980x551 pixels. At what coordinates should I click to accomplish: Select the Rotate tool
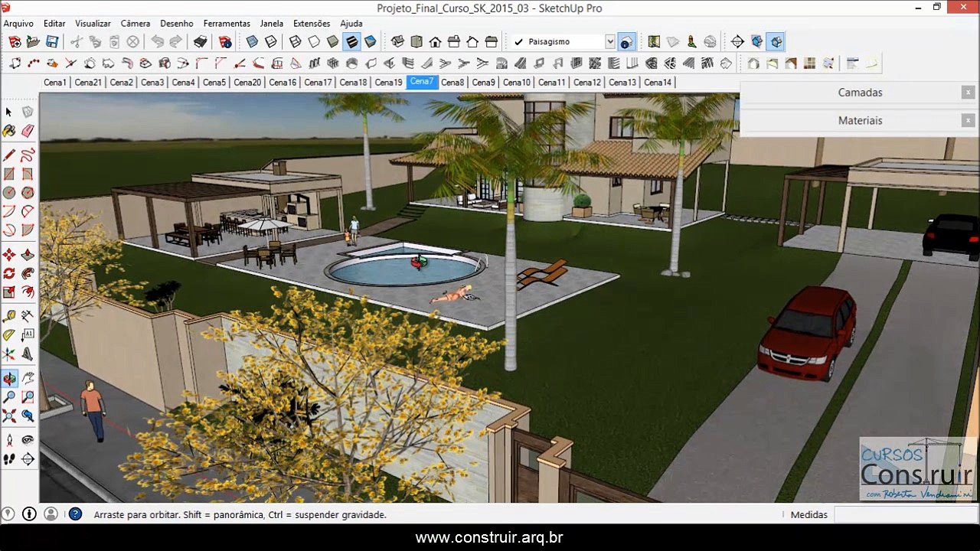(9, 273)
